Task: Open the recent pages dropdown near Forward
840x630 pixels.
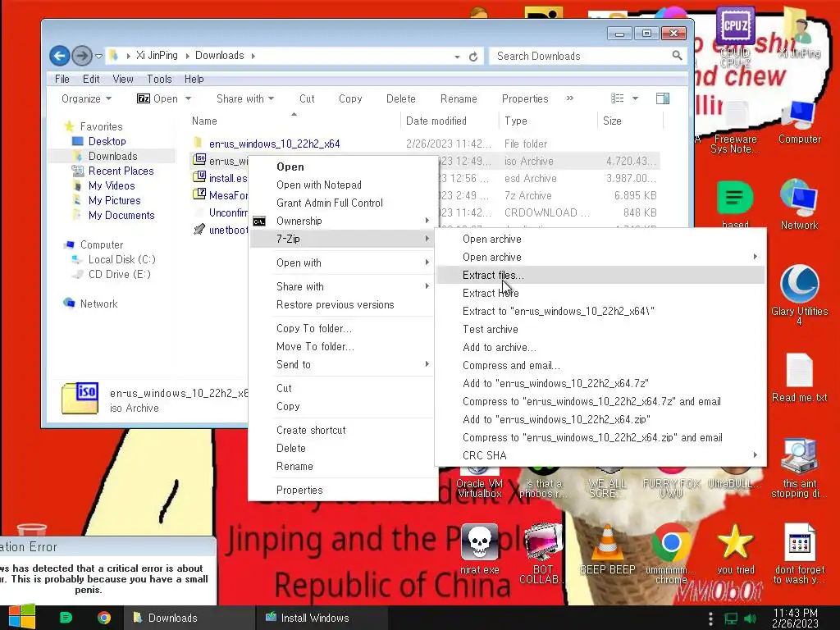Action: pos(98,56)
